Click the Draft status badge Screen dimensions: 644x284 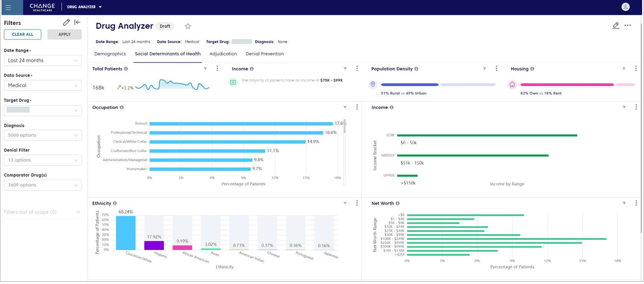click(165, 26)
